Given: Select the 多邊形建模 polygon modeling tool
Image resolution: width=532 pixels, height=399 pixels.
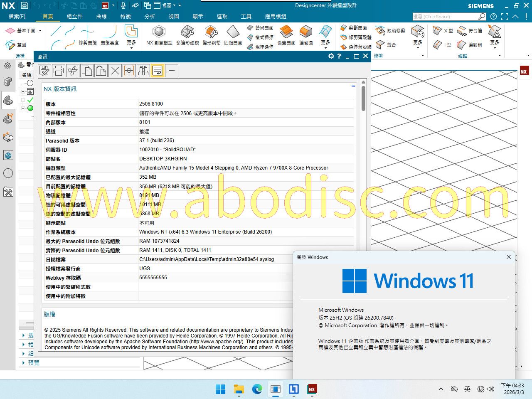Looking at the screenshot, I should coord(187,32).
